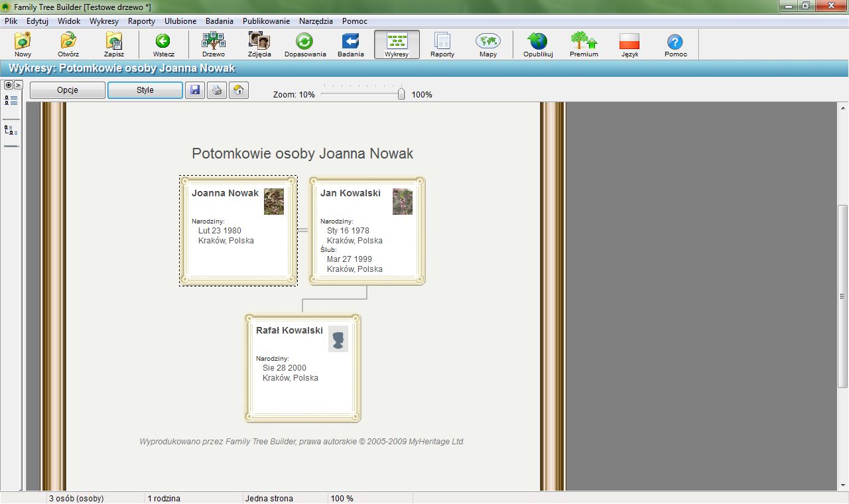Switch to the Drzewo tree view

pos(214,44)
